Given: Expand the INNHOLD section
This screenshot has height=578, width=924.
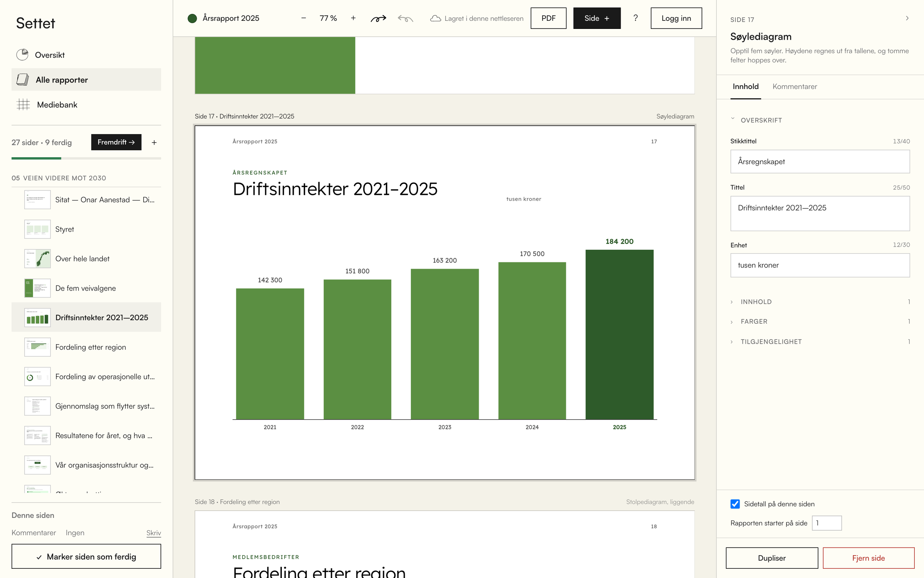Looking at the screenshot, I should [820, 302].
